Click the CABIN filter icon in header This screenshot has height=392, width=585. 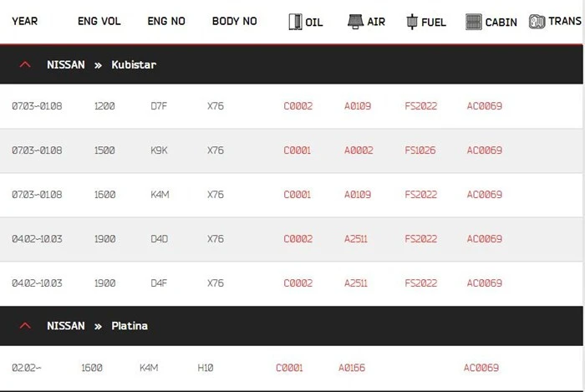coord(474,22)
